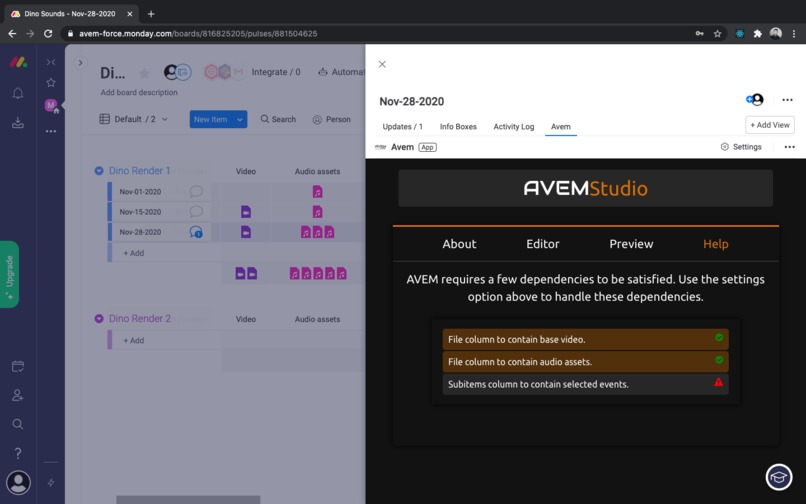Click the base video dependency row
This screenshot has width=806, height=504.
585,339
